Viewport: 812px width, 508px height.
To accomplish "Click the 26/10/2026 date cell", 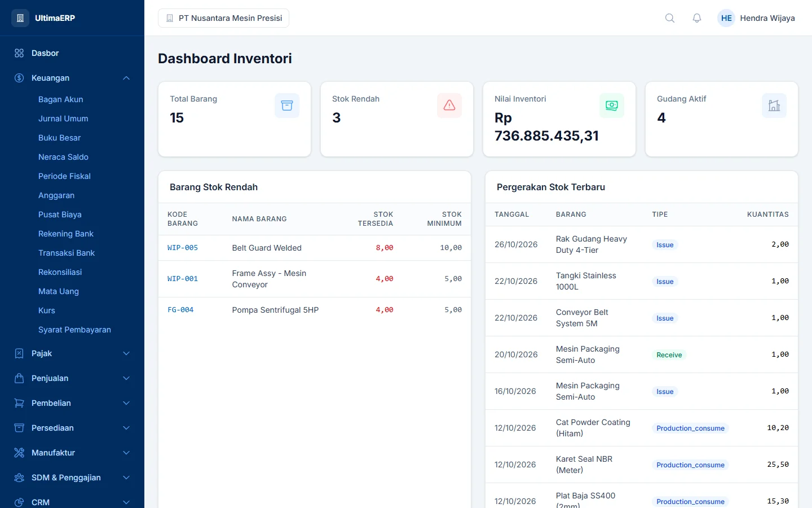I will click(516, 244).
